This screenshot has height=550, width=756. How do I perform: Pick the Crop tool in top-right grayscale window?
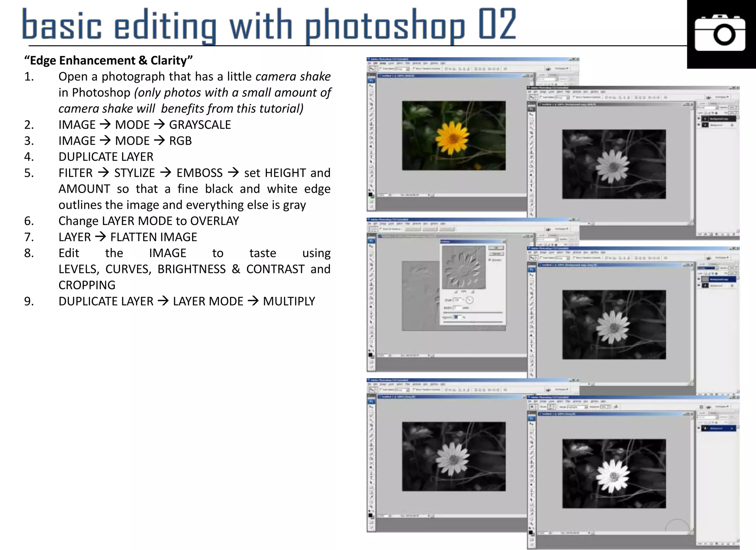[x=531, y=133]
